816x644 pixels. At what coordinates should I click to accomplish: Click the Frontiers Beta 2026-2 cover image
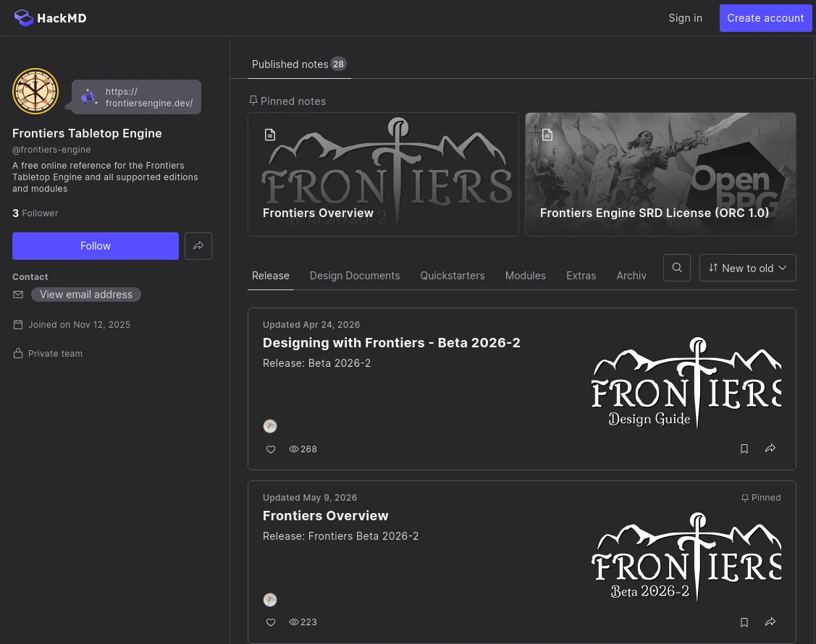click(x=686, y=556)
